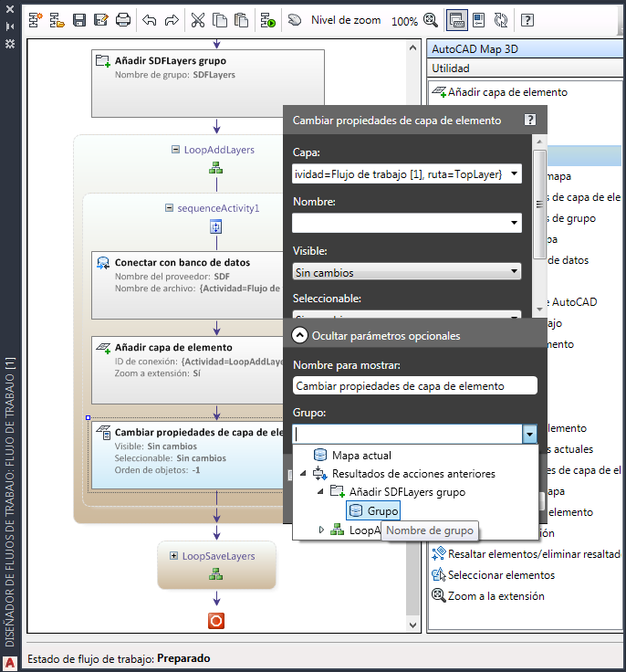
Task: Click the dialog vertical scrollbar thumb
Action: tap(539, 205)
